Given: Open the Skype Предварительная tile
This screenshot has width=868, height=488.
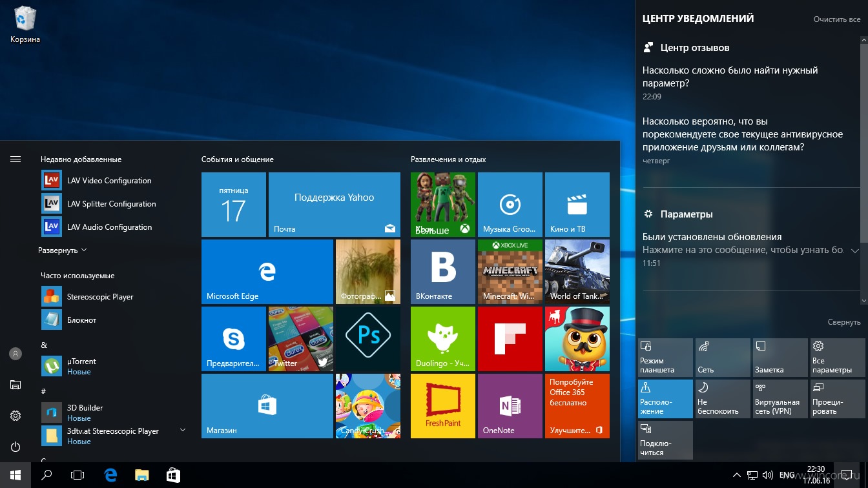Looking at the screenshot, I should [x=234, y=339].
